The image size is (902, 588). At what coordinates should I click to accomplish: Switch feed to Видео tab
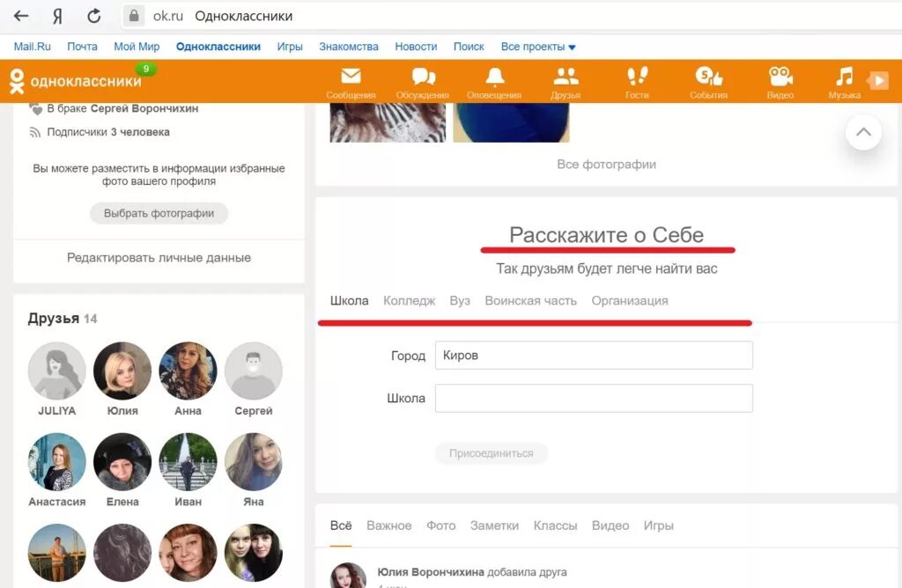[610, 526]
